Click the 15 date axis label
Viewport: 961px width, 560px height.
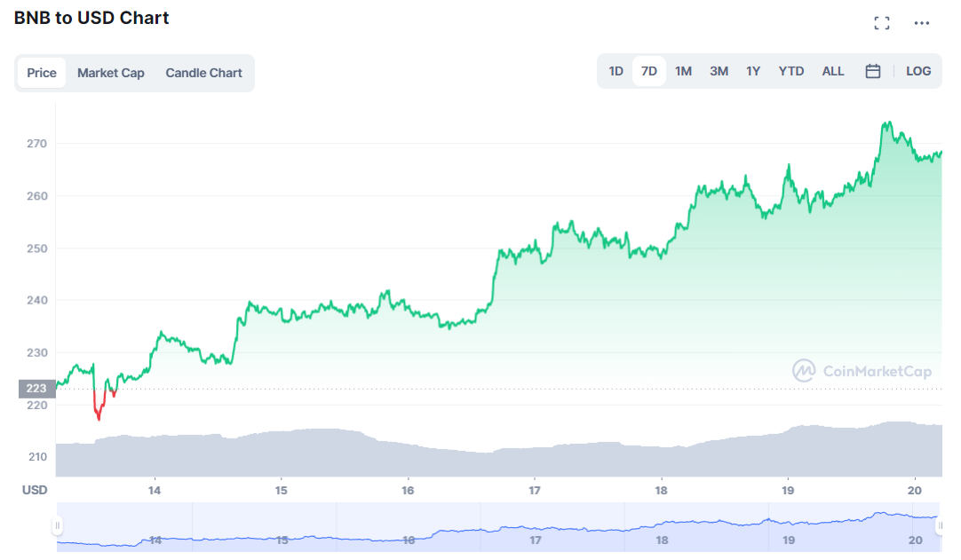(281, 490)
